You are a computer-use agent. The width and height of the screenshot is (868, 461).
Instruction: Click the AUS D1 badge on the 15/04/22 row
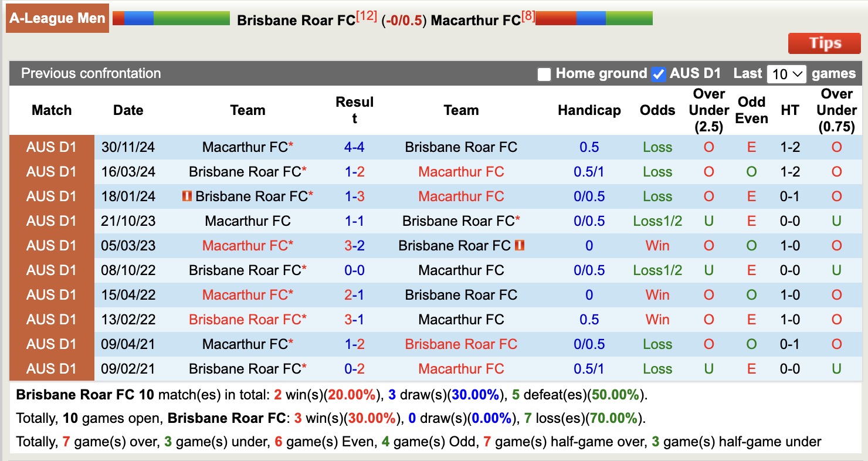[52, 294]
